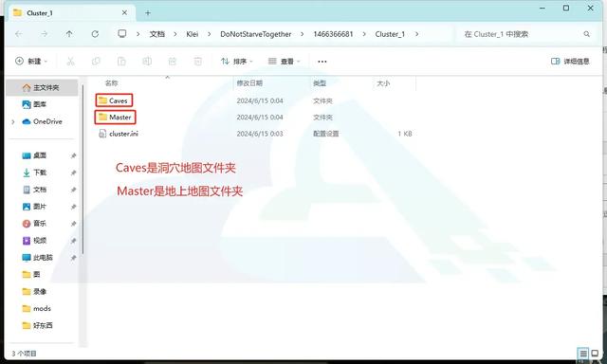Expand the OneDrive tree node
607x364 pixels.
(13, 122)
